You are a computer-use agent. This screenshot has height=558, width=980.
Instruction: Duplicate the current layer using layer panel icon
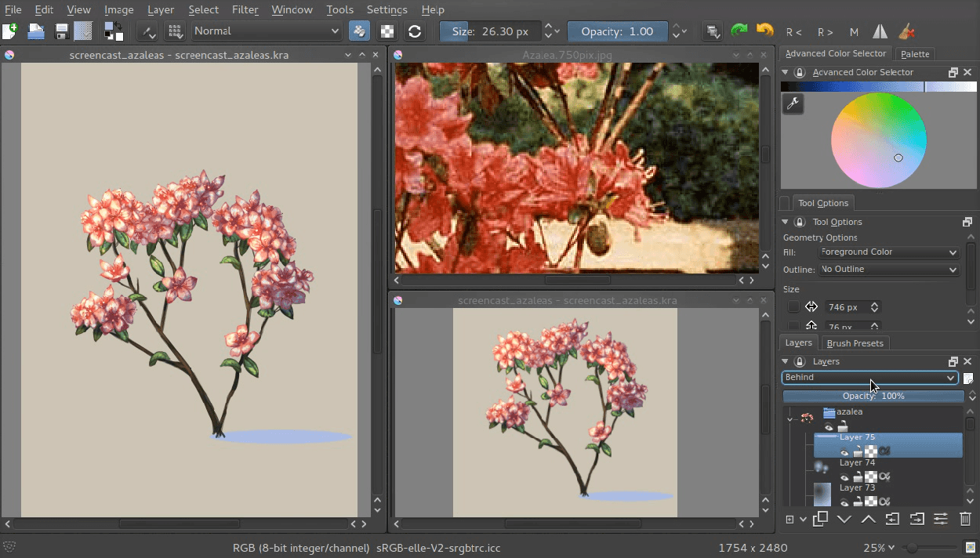pyautogui.click(x=820, y=519)
